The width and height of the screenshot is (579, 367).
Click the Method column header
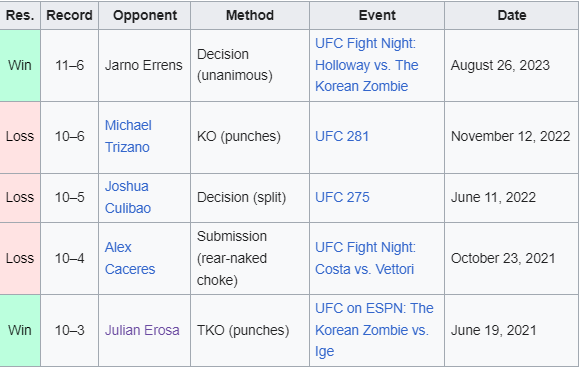tap(250, 15)
